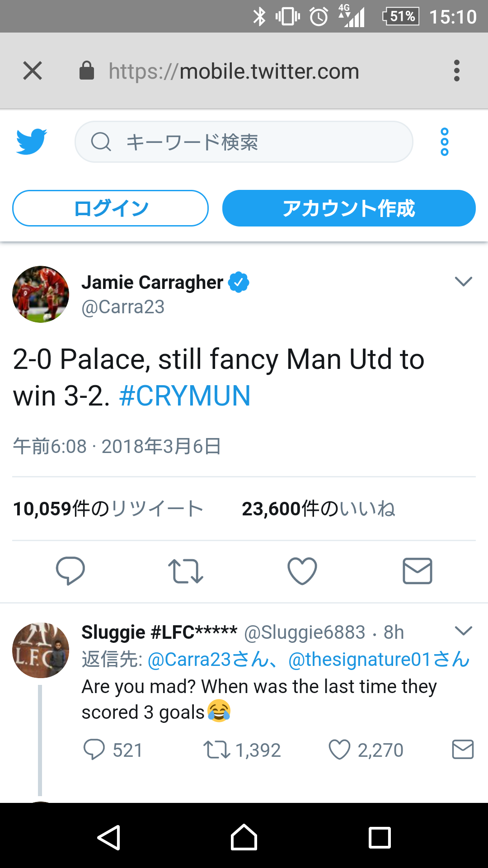Click the Twitter bird logo
This screenshot has height=868, width=488.
point(32,142)
